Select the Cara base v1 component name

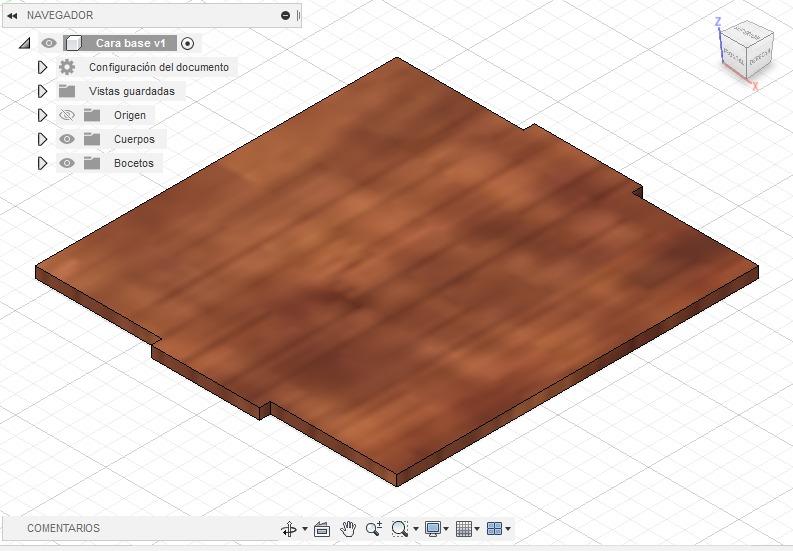130,44
